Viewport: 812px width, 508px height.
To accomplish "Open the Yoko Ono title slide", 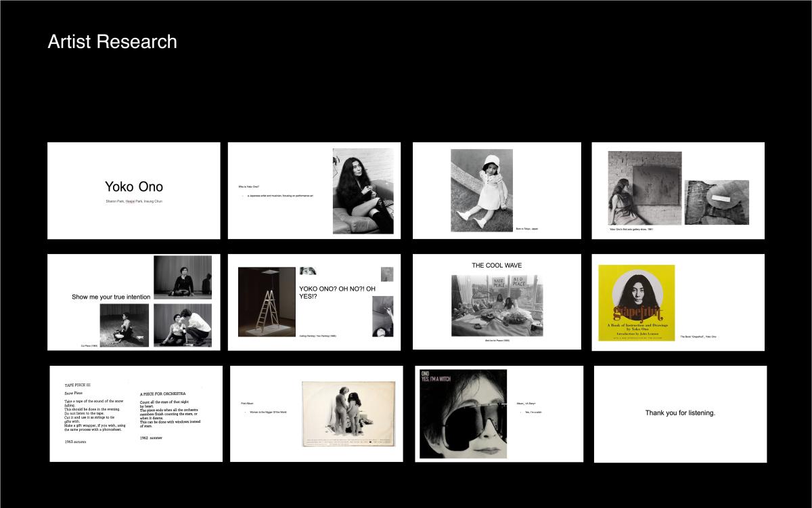I will 133,190.
